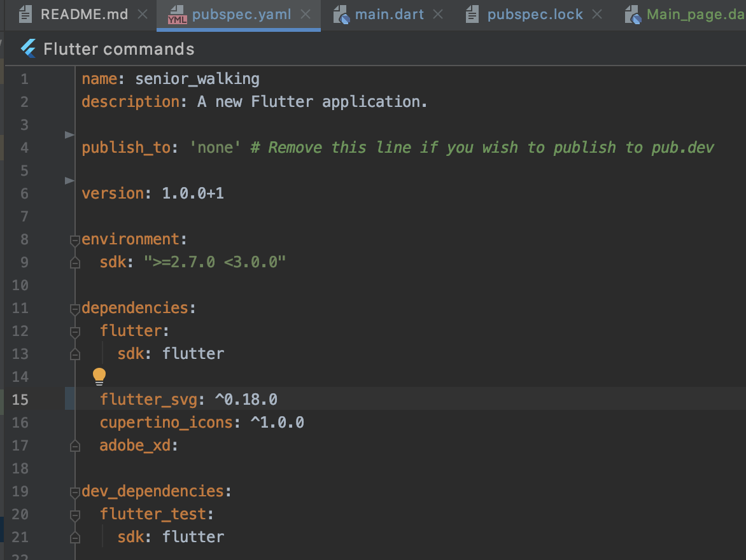Click line number 15 in gutter

[x=20, y=399]
